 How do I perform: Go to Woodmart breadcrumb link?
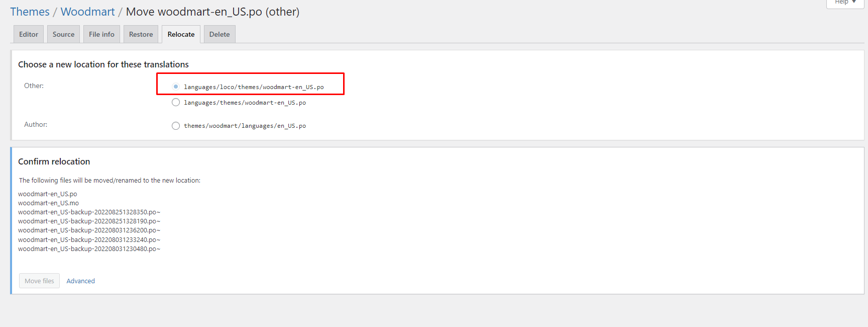pos(87,12)
